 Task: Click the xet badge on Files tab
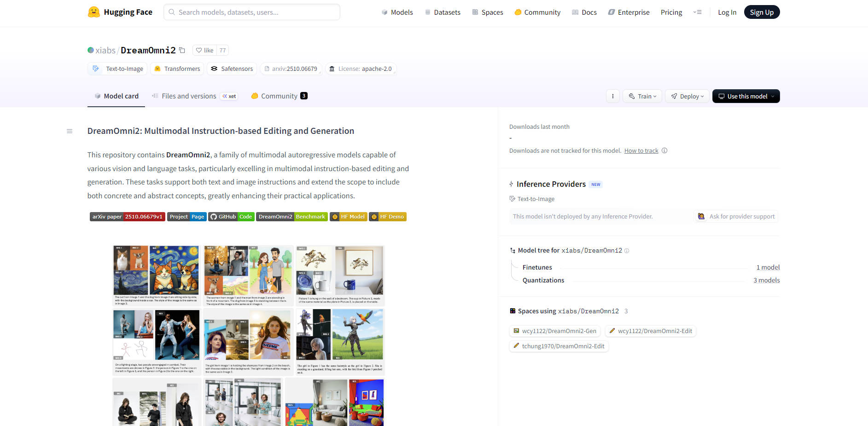tap(229, 96)
